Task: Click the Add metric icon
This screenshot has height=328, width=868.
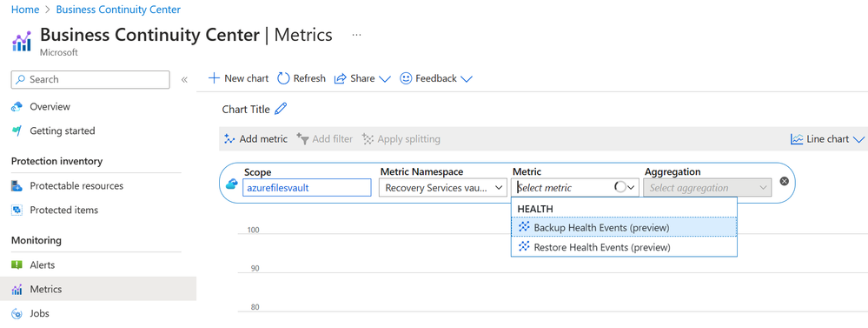Action: tap(229, 139)
